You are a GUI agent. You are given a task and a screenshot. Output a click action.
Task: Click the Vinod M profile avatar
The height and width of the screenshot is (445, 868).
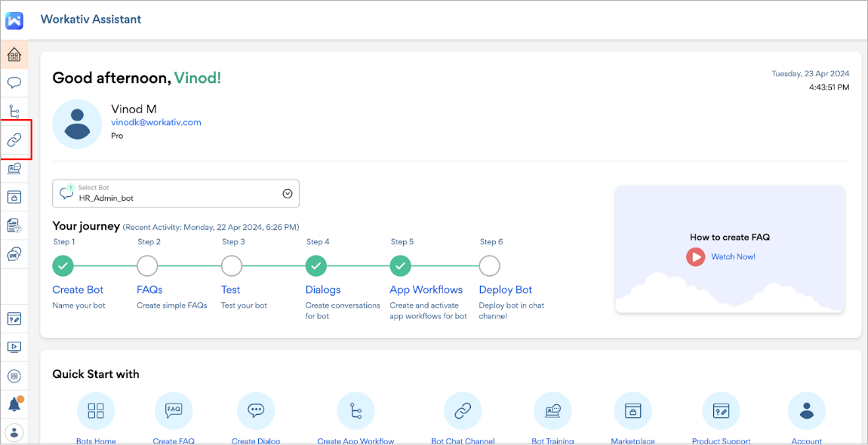[77, 124]
